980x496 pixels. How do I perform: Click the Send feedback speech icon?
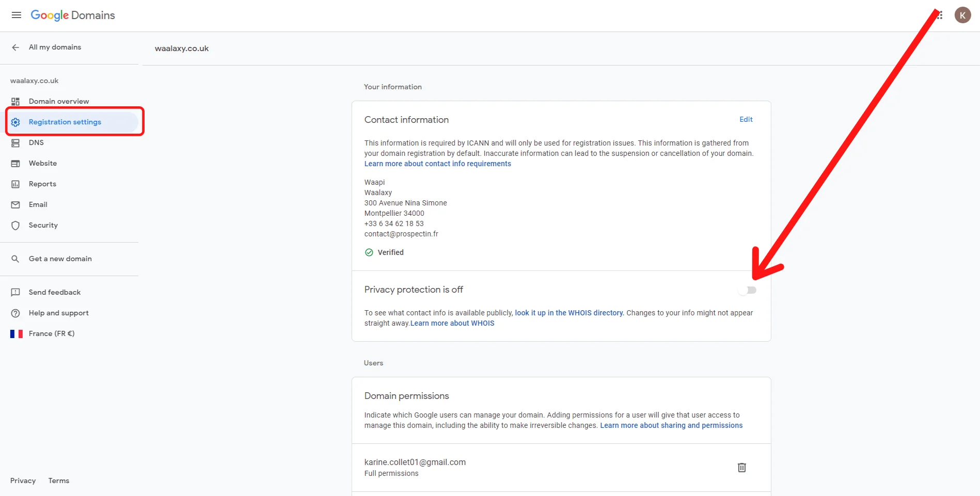pyautogui.click(x=15, y=293)
